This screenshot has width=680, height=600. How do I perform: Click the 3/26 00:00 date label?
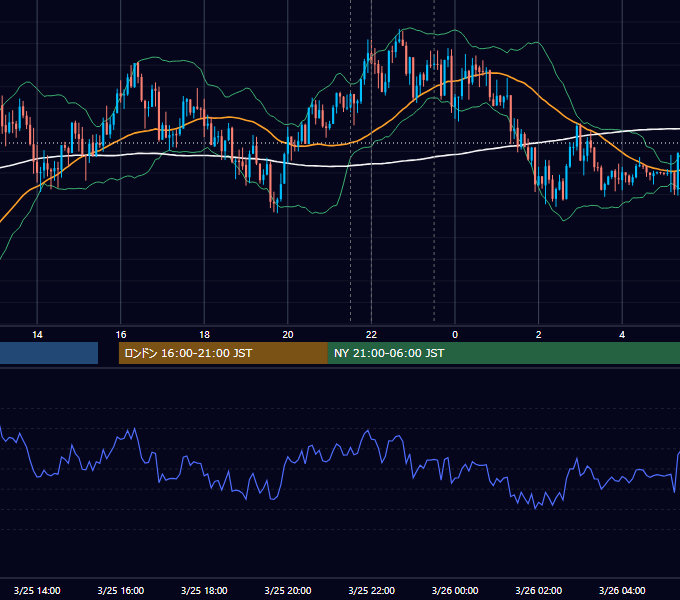click(455, 590)
